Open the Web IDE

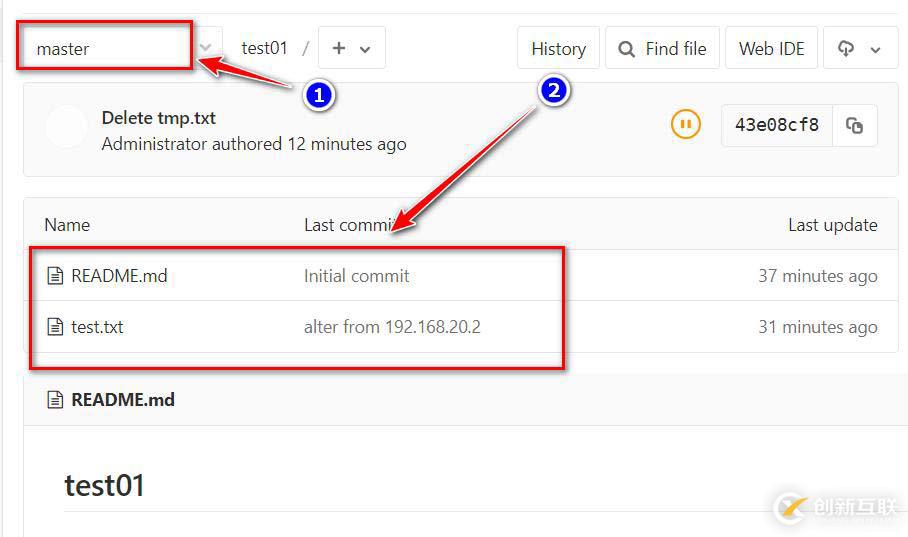(771, 49)
